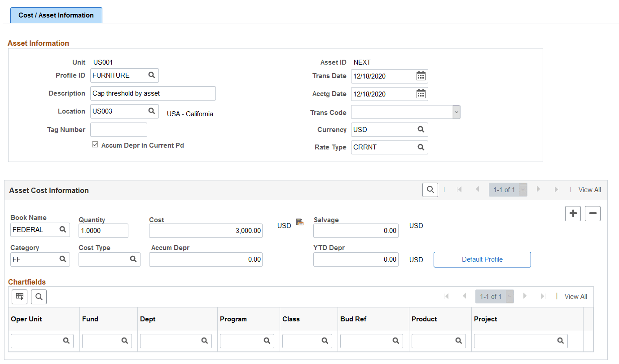
Task: Delete the current Asset Cost Information row
Action: coord(593,214)
